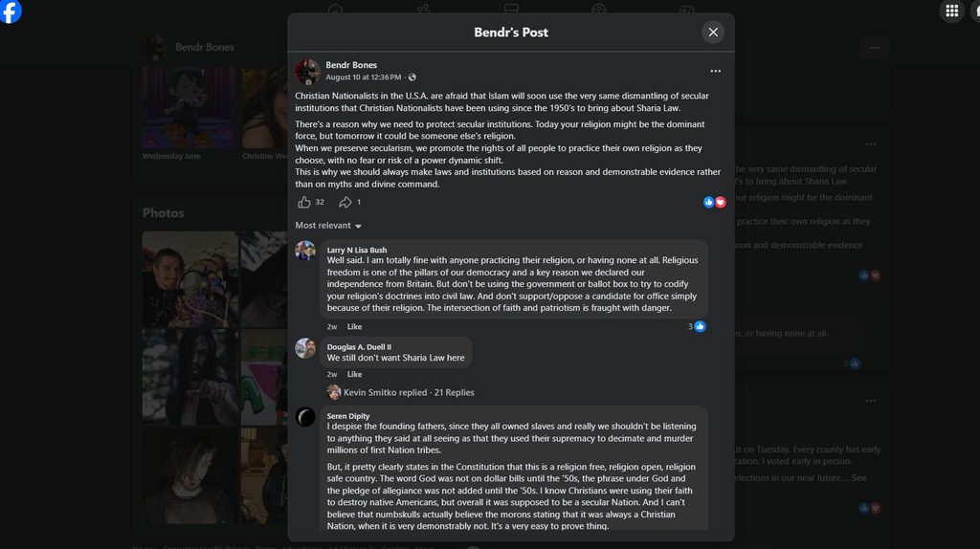
Task: Click the public globe privacy icon
Action: pyautogui.click(x=412, y=77)
